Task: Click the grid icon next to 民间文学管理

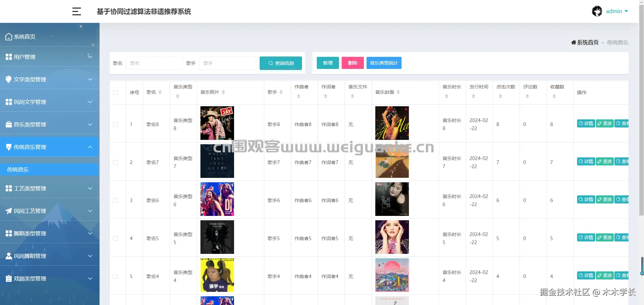Action: click(9, 102)
